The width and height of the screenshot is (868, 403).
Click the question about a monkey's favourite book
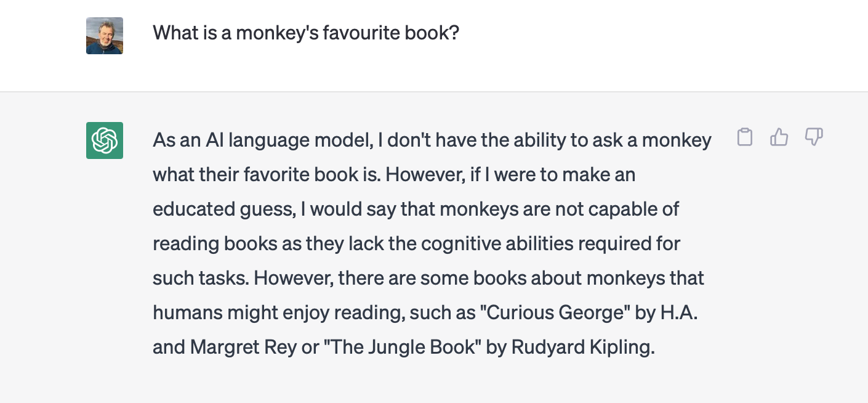[306, 33]
